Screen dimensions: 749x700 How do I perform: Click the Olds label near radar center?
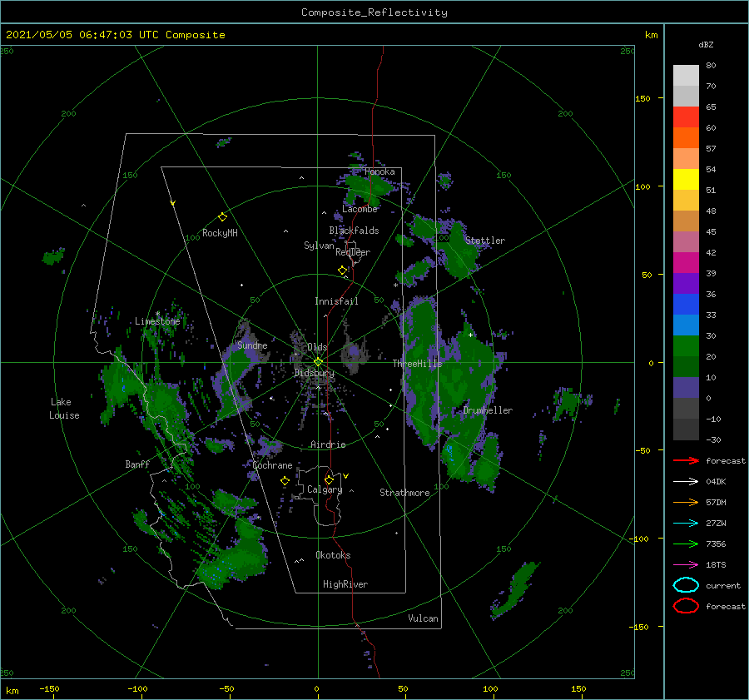pos(317,347)
